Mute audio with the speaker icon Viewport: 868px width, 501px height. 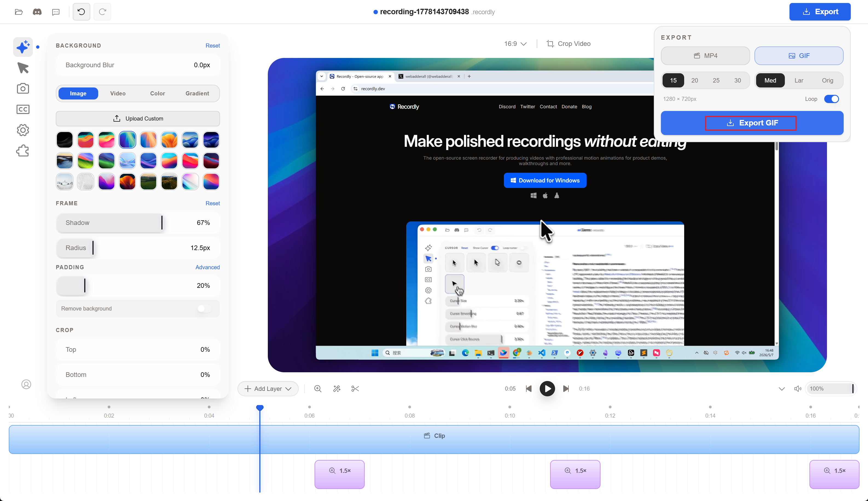coord(797,388)
